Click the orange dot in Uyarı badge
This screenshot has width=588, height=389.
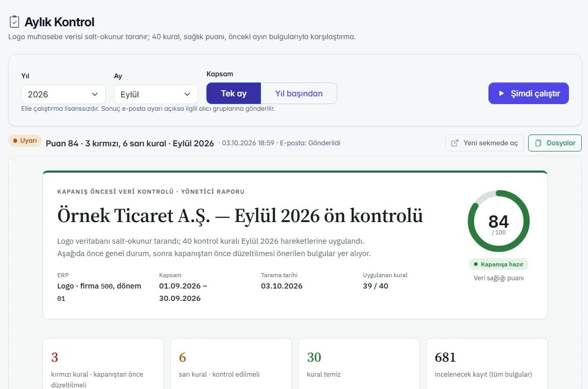[15, 141]
